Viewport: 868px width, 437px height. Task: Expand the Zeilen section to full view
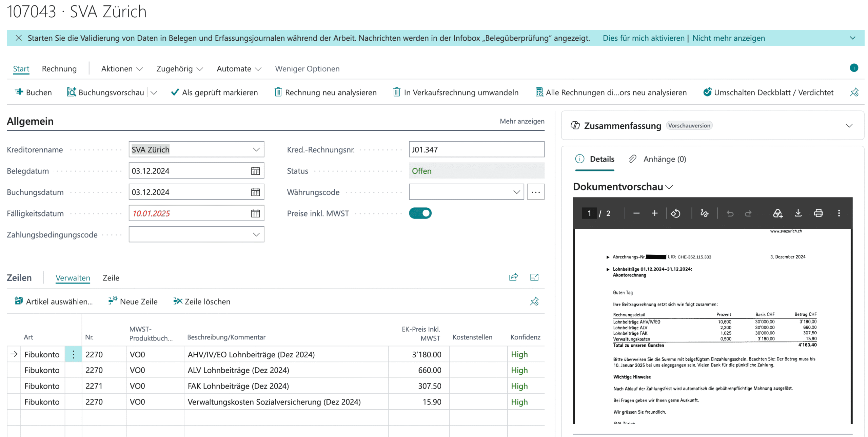click(x=534, y=277)
